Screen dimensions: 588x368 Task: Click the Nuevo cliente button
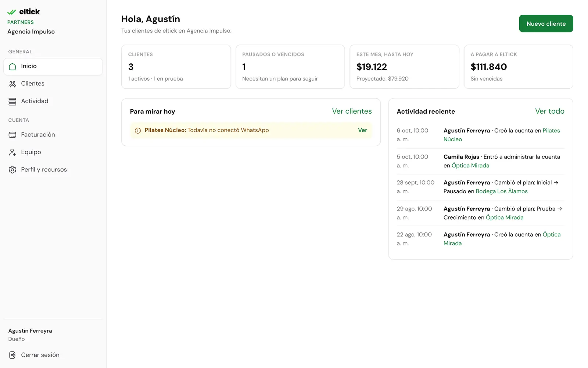[546, 24]
